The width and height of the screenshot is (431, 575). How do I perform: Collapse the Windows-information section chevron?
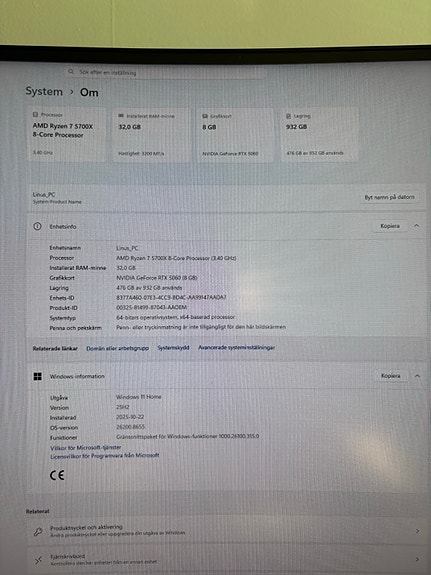click(417, 376)
